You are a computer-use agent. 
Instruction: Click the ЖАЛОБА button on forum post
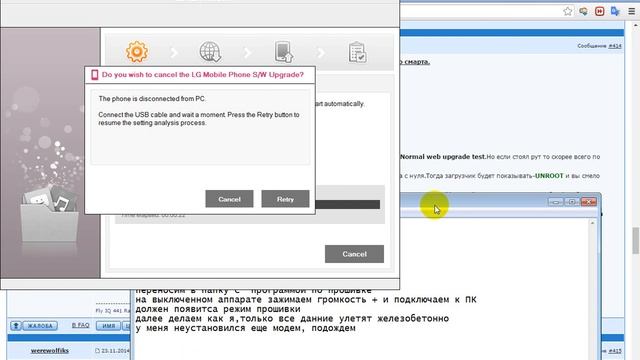[40, 326]
